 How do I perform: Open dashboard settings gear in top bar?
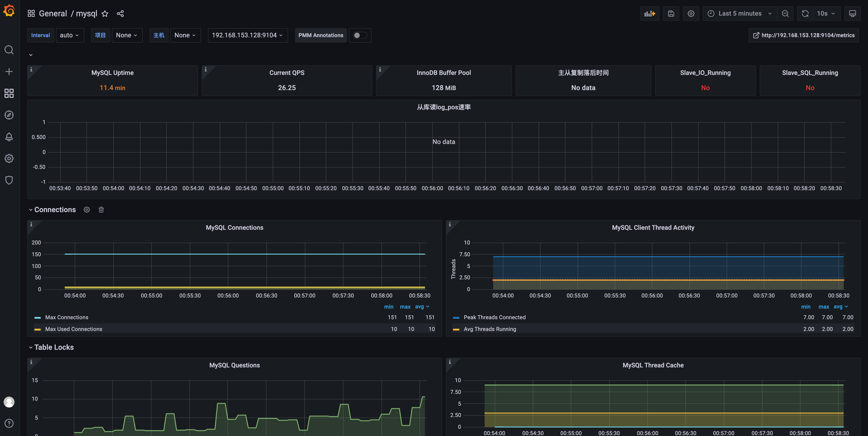tap(691, 13)
